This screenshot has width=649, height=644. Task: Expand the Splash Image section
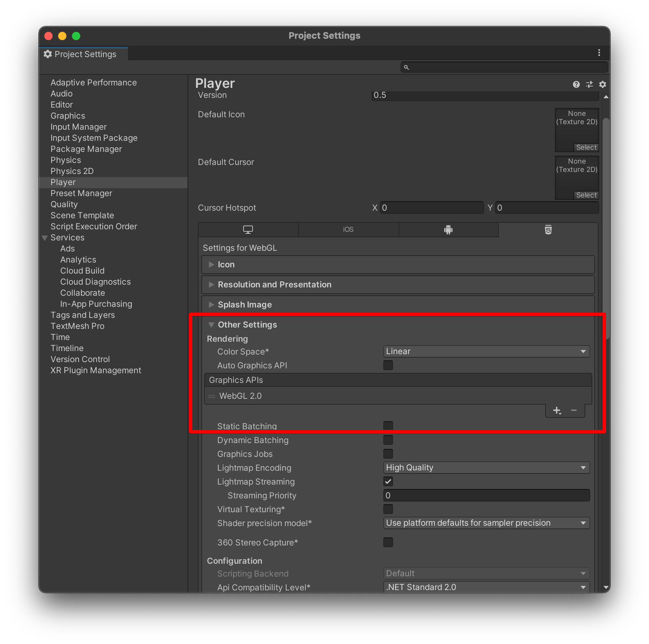(x=398, y=305)
